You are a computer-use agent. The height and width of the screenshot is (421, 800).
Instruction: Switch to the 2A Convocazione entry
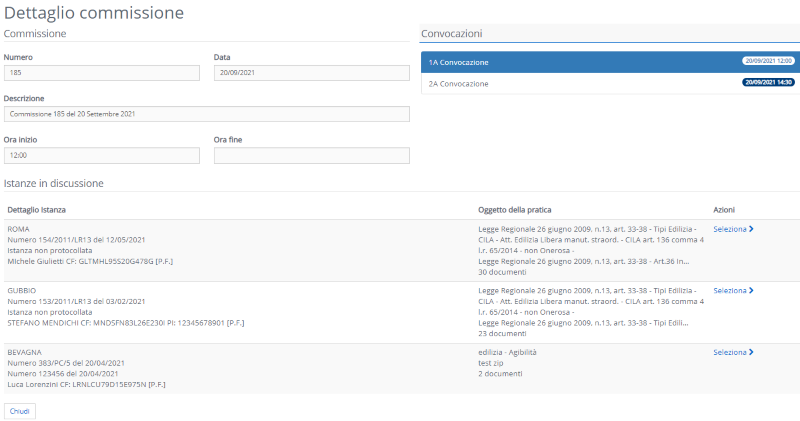(x=459, y=84)
